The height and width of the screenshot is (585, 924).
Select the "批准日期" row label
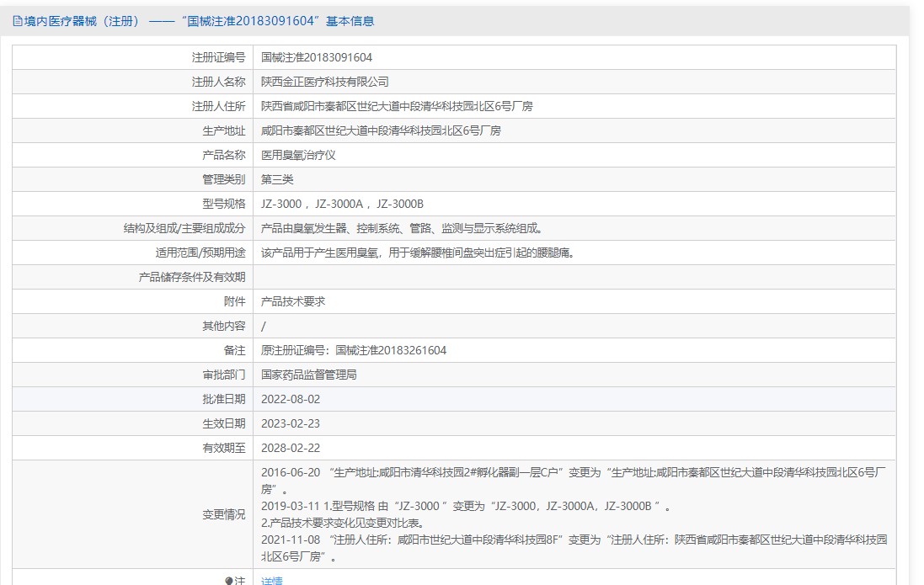[x=223, y=400]
